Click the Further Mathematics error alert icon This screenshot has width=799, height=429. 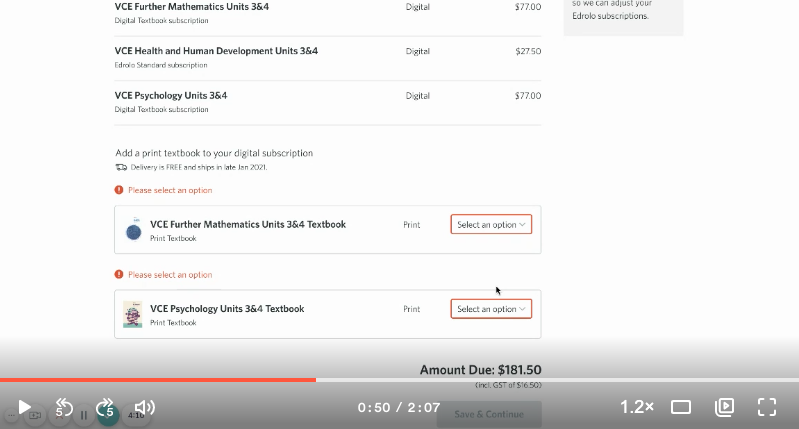(x=119, y=190)
